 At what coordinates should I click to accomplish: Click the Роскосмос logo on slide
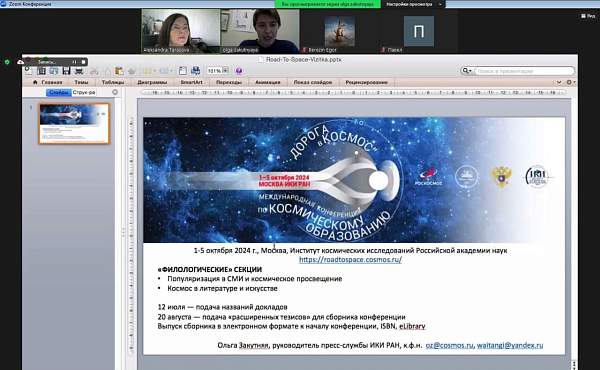[428, 177]
